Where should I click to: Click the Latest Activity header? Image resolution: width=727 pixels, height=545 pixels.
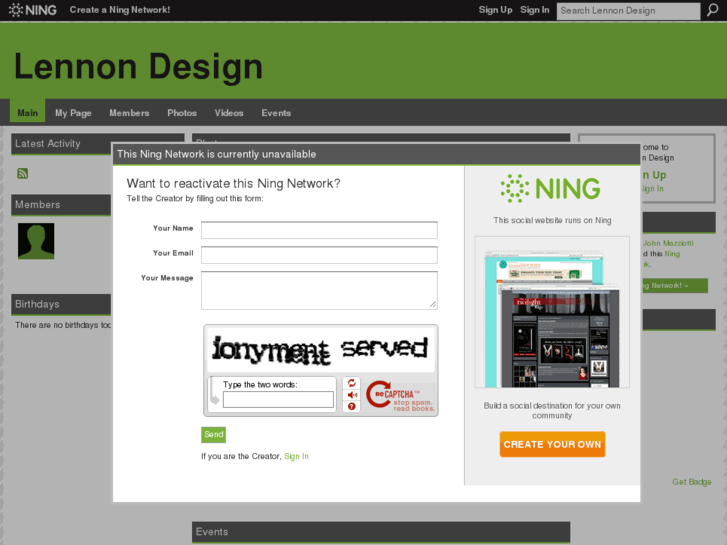61,144
